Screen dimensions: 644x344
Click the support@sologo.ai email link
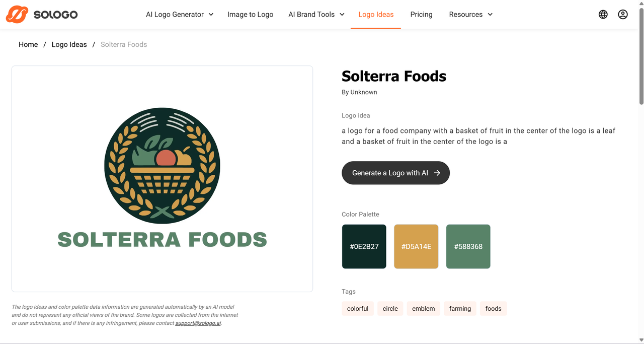pyautogui.click(x=198, y=323)
